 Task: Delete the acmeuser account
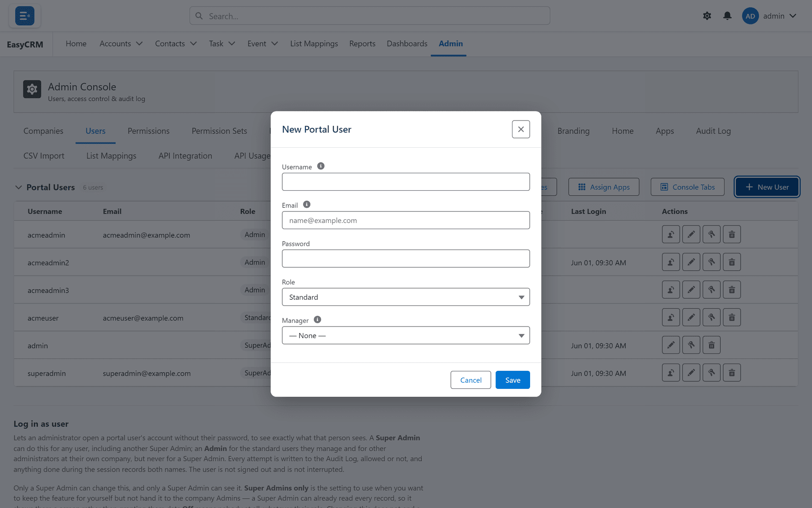pos(732,318)
